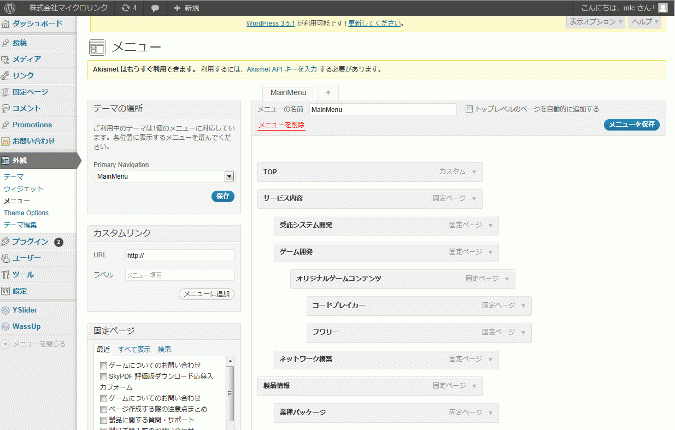Click the WordPress logo in admin bar
This screenshot has height=430, width=675.
(x=7, y=7)
